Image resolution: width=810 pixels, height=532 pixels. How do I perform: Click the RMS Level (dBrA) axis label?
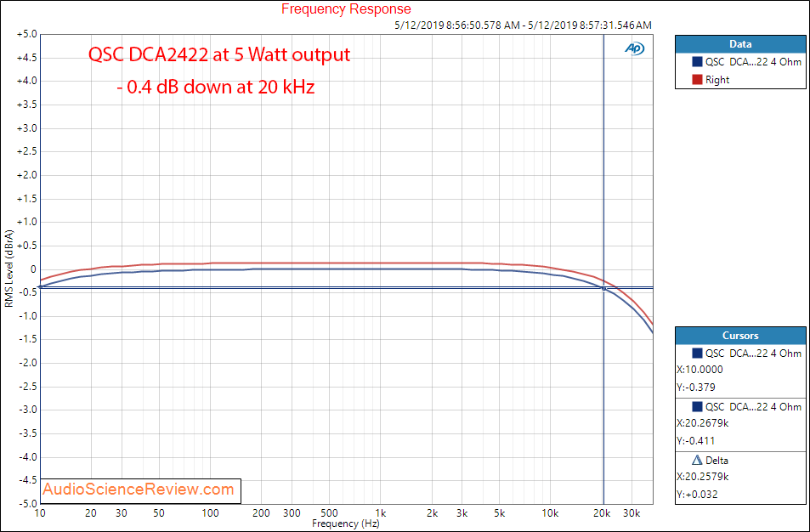[8, 269]
